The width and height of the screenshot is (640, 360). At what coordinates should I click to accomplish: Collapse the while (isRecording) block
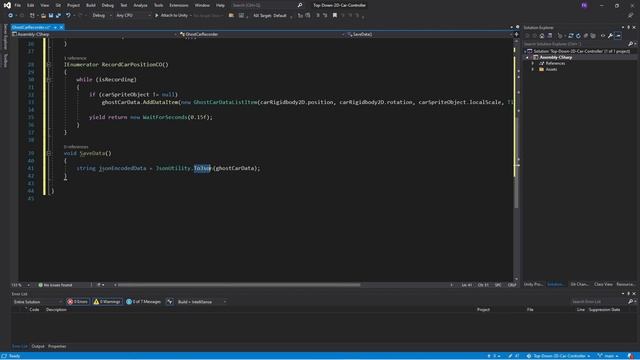(x=49, y=80)
